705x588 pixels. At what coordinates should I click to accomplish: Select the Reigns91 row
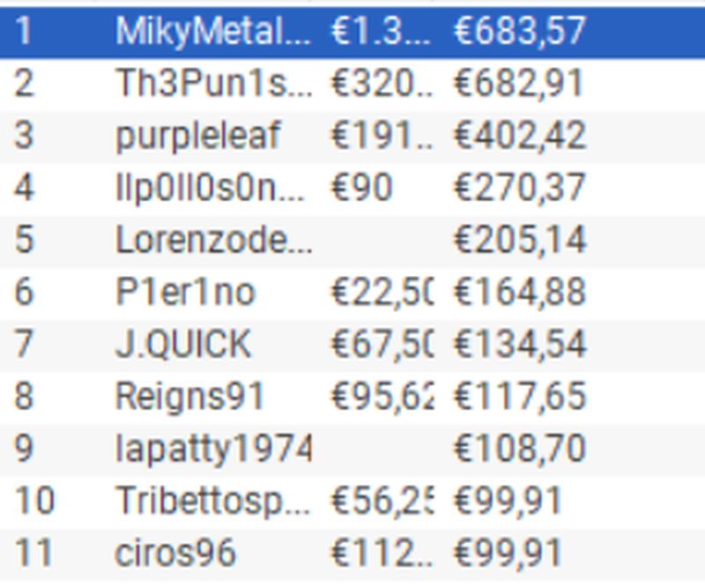click(352, 397)
